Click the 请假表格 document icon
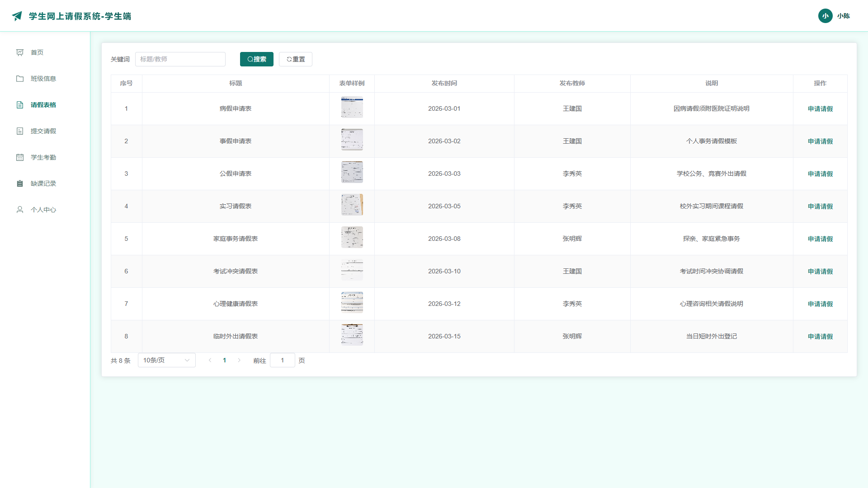This screenshot has width=868, height=488. [20, 105]
